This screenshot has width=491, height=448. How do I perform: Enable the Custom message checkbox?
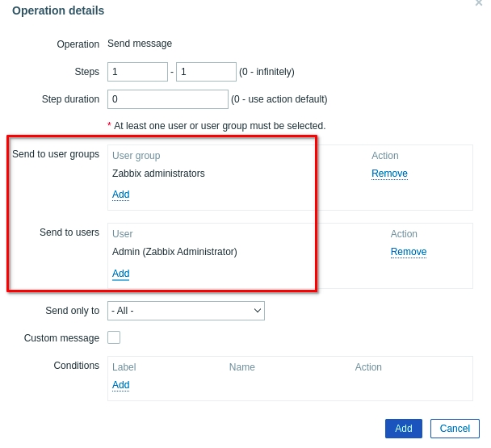pyautogui.click(x=114, y=337)
